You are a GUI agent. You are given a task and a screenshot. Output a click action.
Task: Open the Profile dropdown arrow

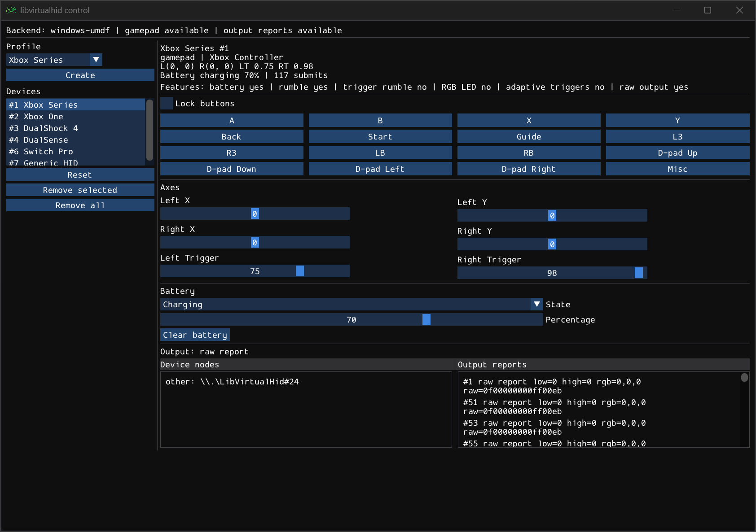96,60
